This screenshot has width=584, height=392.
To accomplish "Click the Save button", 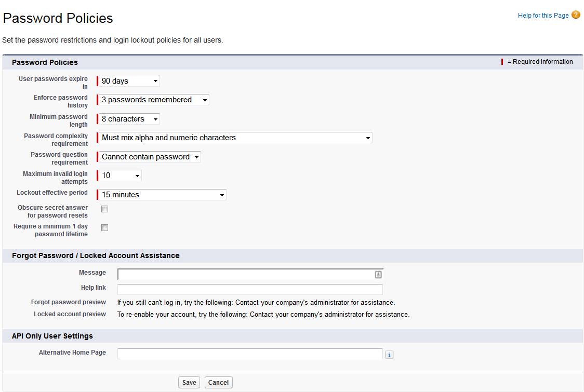I will pyautogui.click(x=189, y=382).
